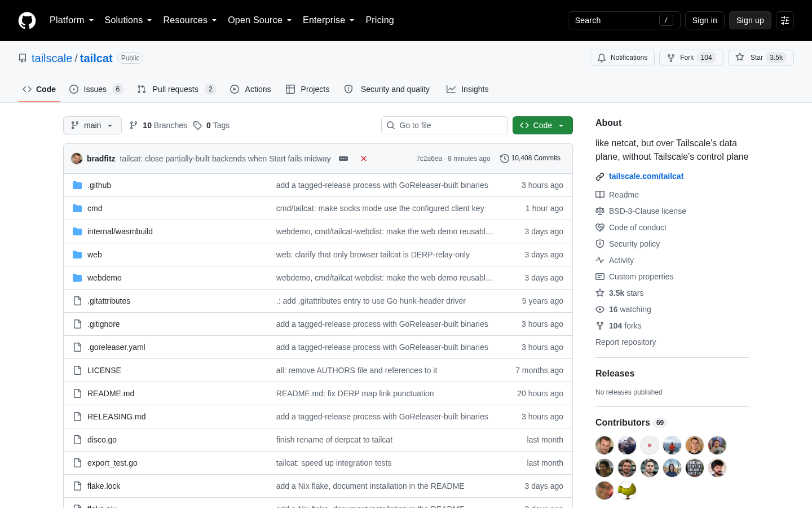Open the internal/wasmbuild folder
812x508 pixels.
click(120, 231)
